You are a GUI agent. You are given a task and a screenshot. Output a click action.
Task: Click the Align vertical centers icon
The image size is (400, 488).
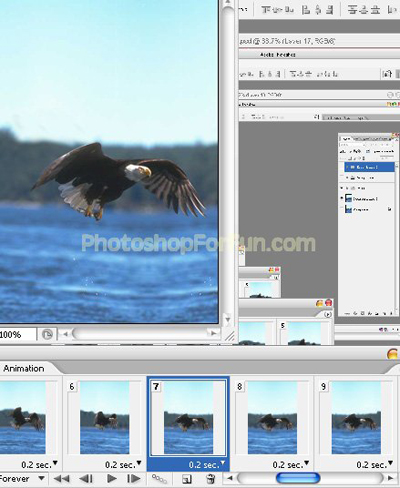click(278, 9)
